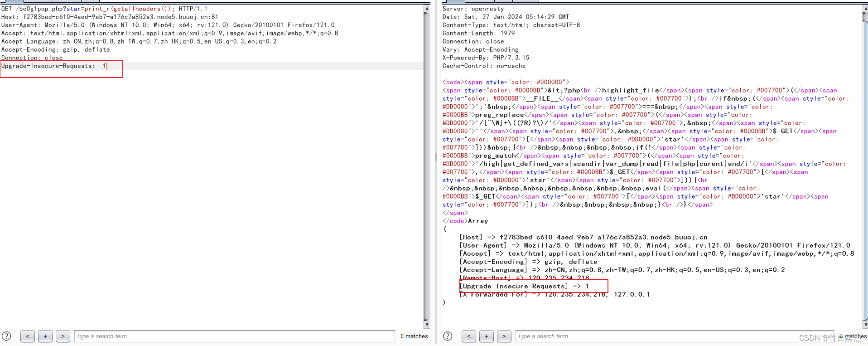Click the 'Date: Sat, 27 Jan 2024' response header
Image resolution: width=868 pixels, height=346 pixels.
pyautogui.click(x=506, y=17)
